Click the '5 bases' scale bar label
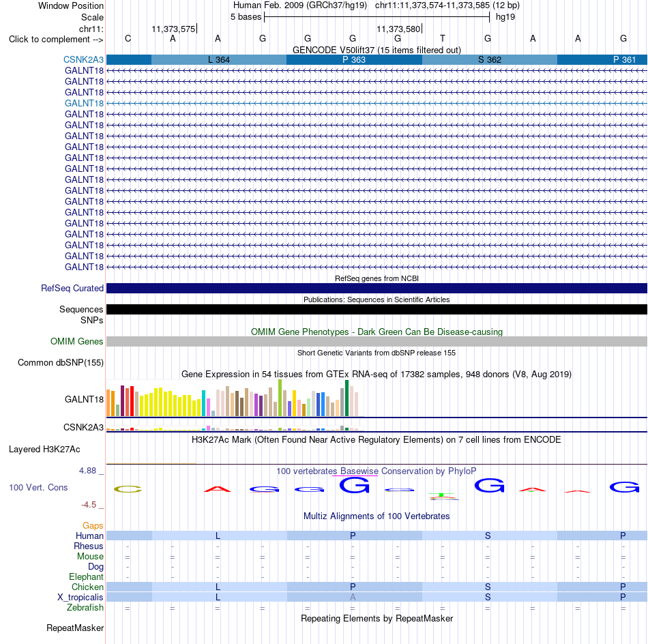648x644 pixels. click(246, 17)
